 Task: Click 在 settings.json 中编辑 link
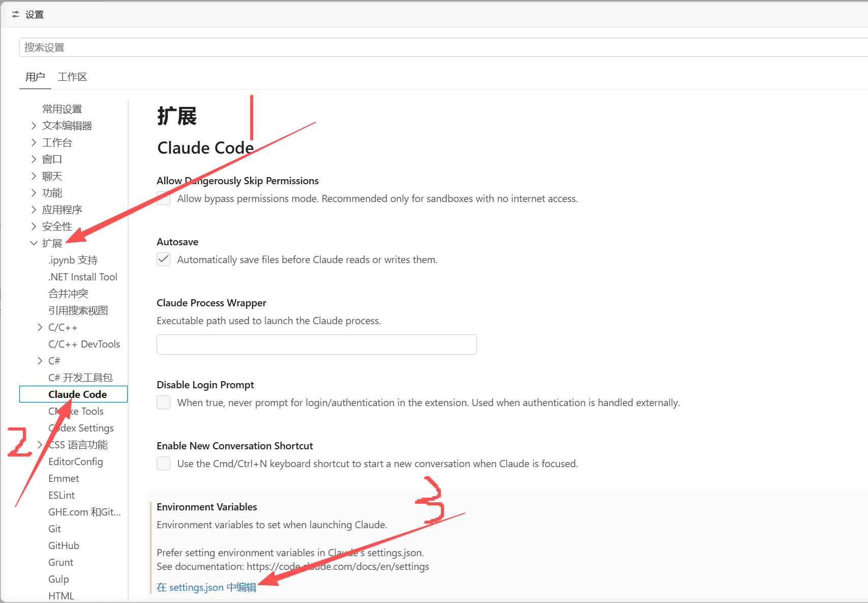pos(206,587)
